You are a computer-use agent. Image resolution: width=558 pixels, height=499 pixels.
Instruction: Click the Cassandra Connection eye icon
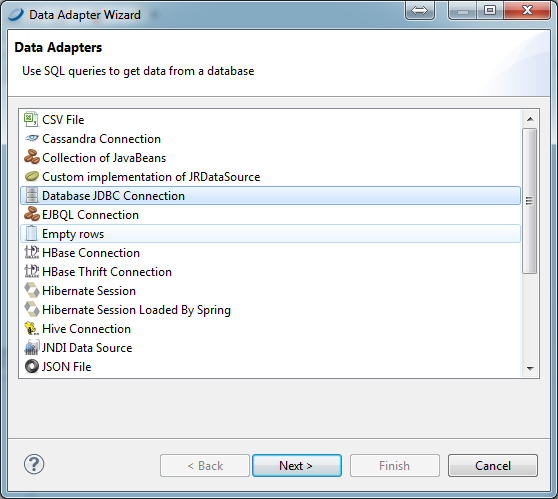pos(32,138)
